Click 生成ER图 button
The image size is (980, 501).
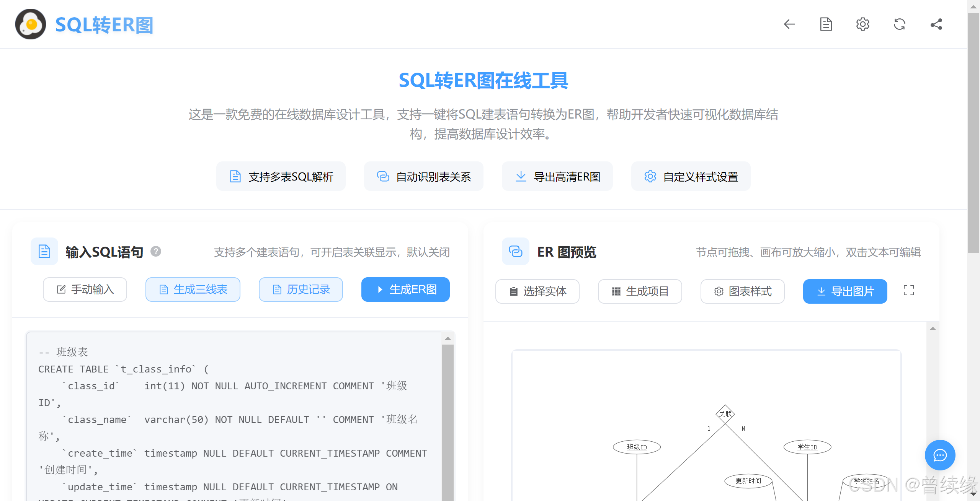coord(405,290)
